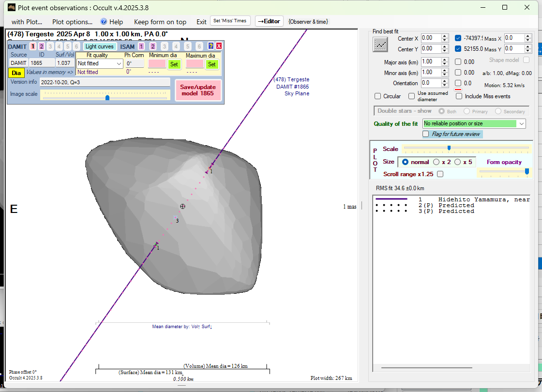Screen dimensions: 542x392
Task: Toggle Include Miss events checkbox
Action: pyautogui.click(x=459, y=96)
